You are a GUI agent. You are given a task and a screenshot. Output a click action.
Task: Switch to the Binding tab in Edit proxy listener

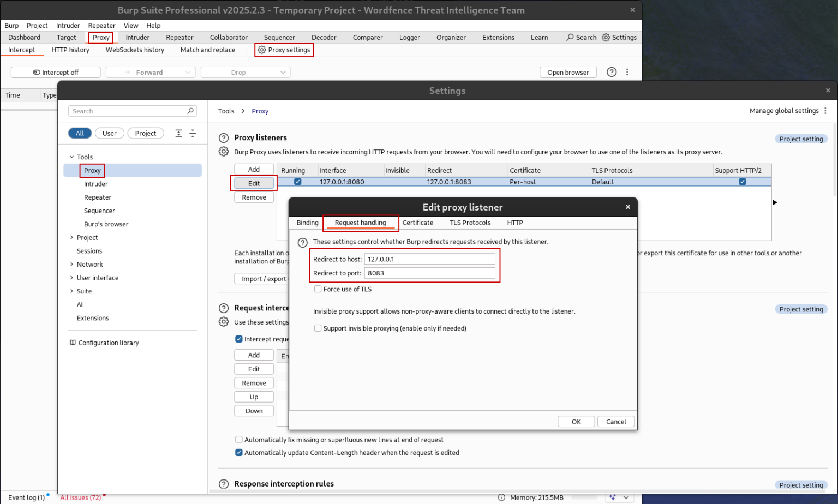coord(307,223)
